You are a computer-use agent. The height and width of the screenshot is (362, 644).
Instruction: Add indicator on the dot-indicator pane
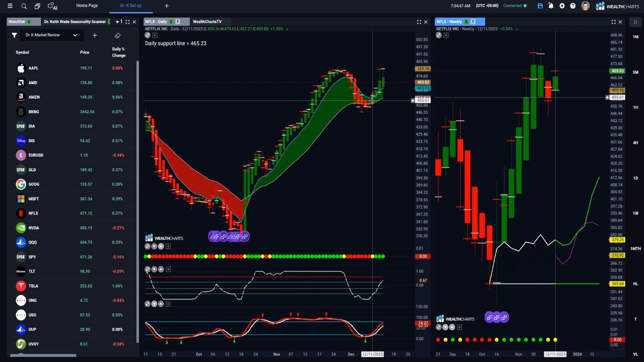[168, 246]
